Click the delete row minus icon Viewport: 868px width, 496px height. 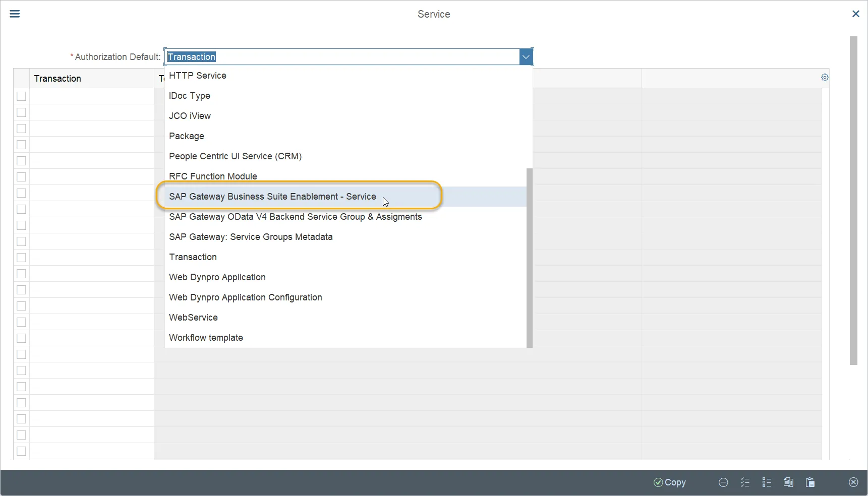point(723,482)
